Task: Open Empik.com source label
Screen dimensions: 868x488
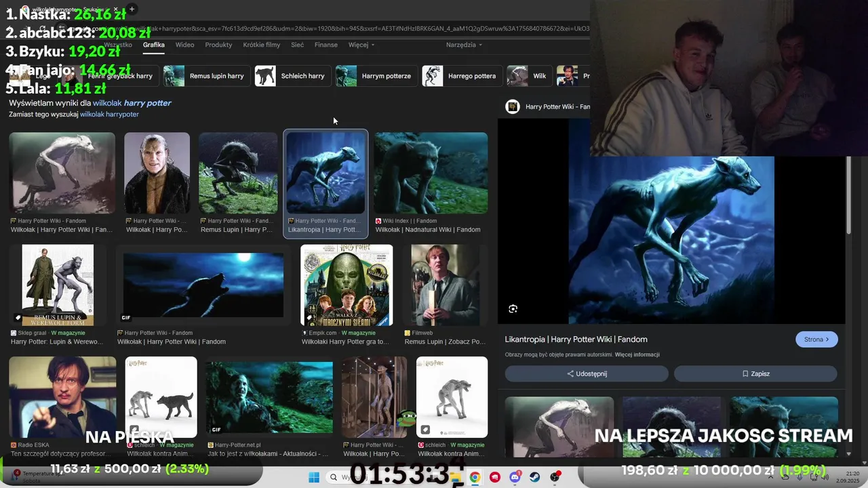Action: click(323, 333)
